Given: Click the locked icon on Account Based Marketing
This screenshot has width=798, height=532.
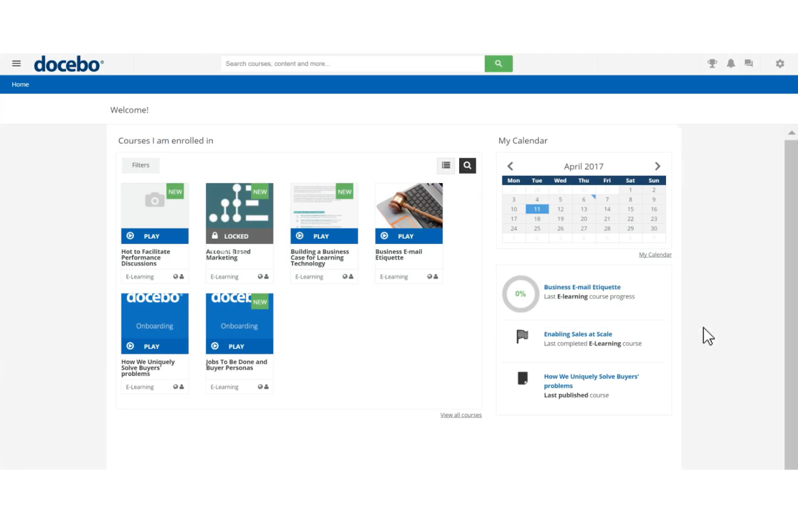Looking at the screenshot, I should click(216, 236).
